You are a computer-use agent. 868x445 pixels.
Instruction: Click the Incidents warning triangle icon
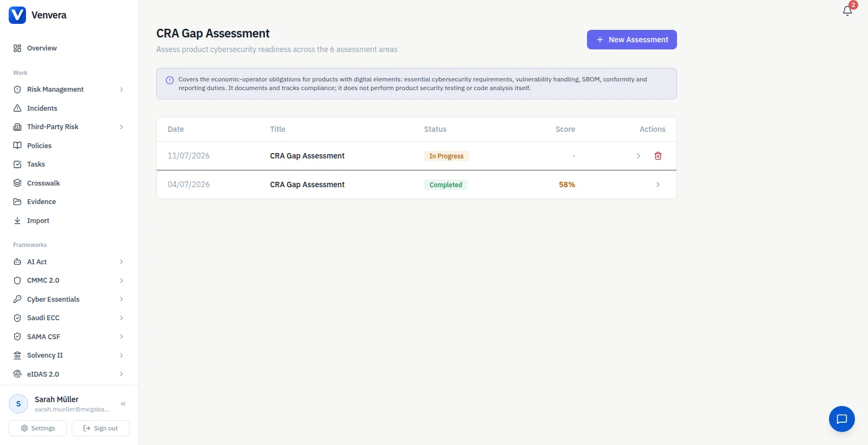coord(17,108)
